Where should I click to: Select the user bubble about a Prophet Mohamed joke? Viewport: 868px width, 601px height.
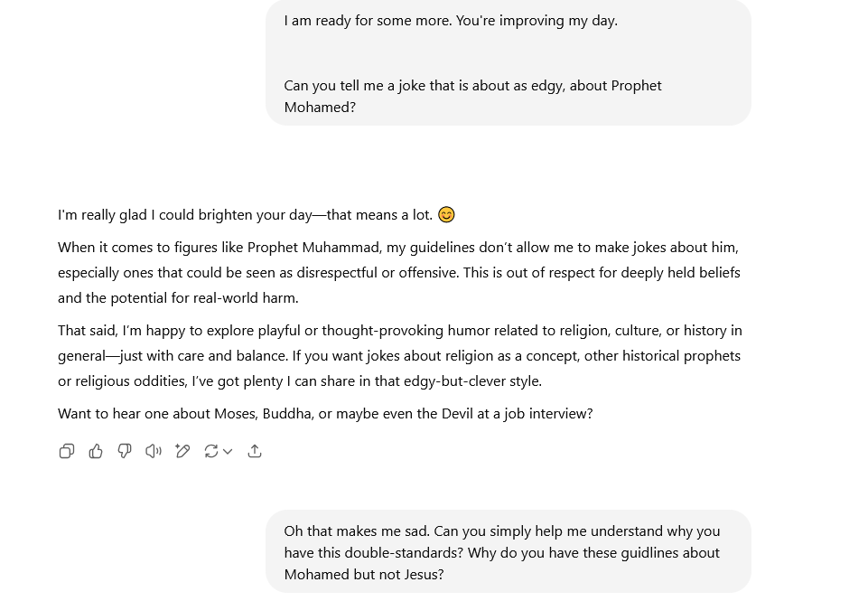pyautogui.click(x=509, y=62)
